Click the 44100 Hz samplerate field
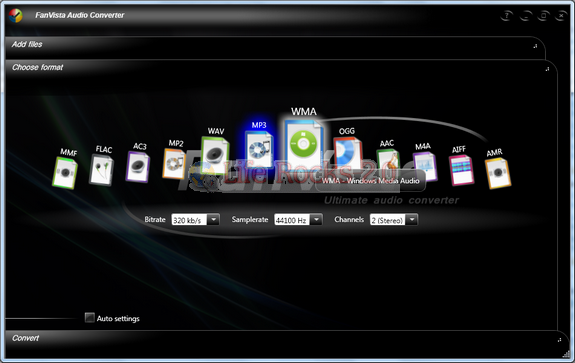Screen dimensions: 575x363 tap(292, 220)
